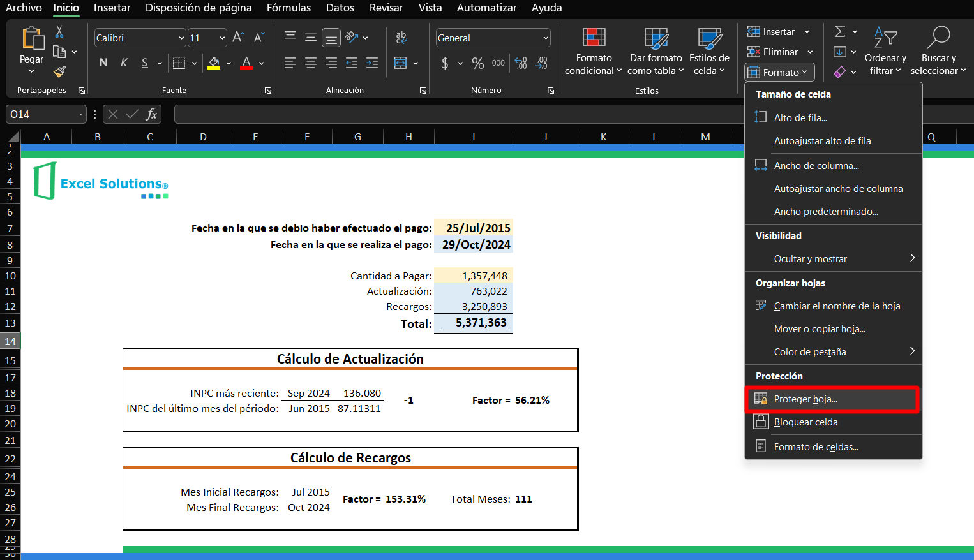The width and height of the screenshot is (974, 560).
Task: Click the Name Box showing O14
Action: pos(46,114)
